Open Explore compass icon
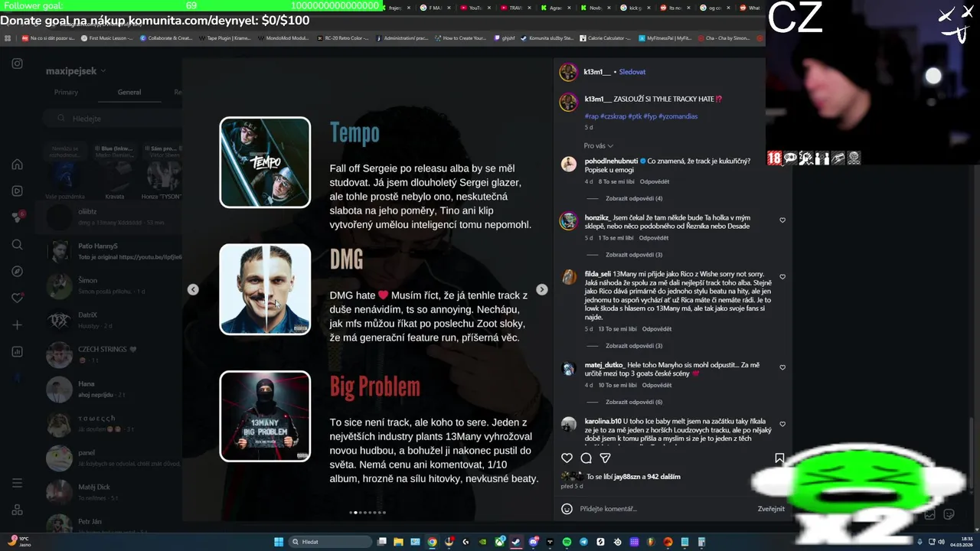Viewport: 980px width, 551px height. tap(17, 271)
